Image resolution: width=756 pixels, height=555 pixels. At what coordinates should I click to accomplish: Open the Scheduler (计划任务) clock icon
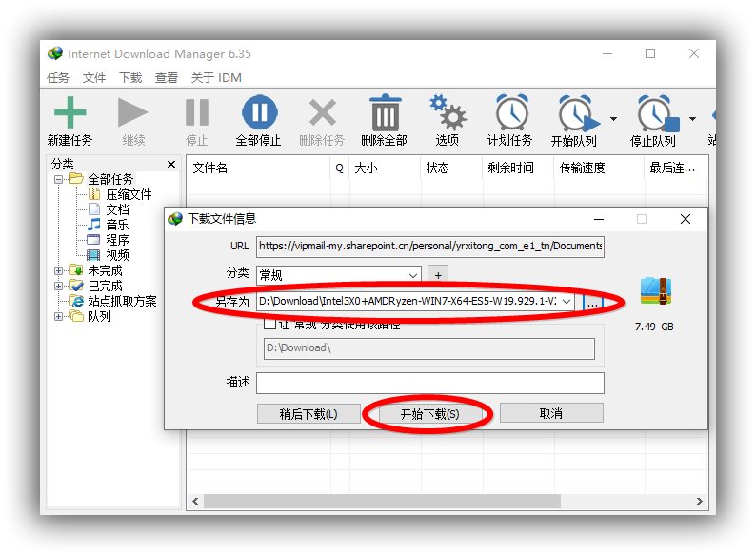[x=511, y=112]
